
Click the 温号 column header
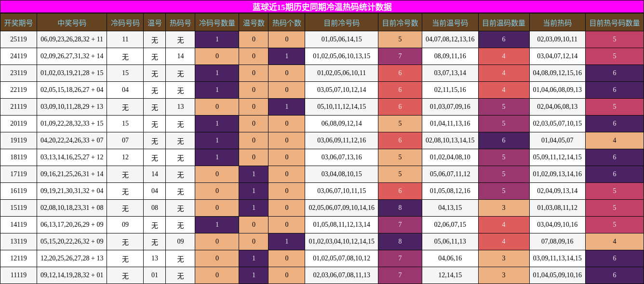[155, 23]
